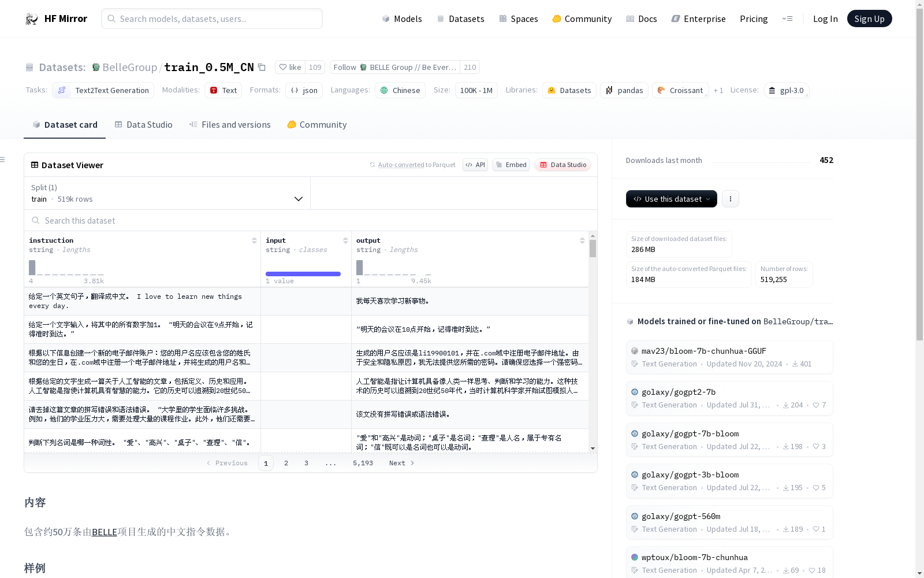The image size is (924, 578).
Task: Go to Spaces in the navbar
Action: coord(518,18)
